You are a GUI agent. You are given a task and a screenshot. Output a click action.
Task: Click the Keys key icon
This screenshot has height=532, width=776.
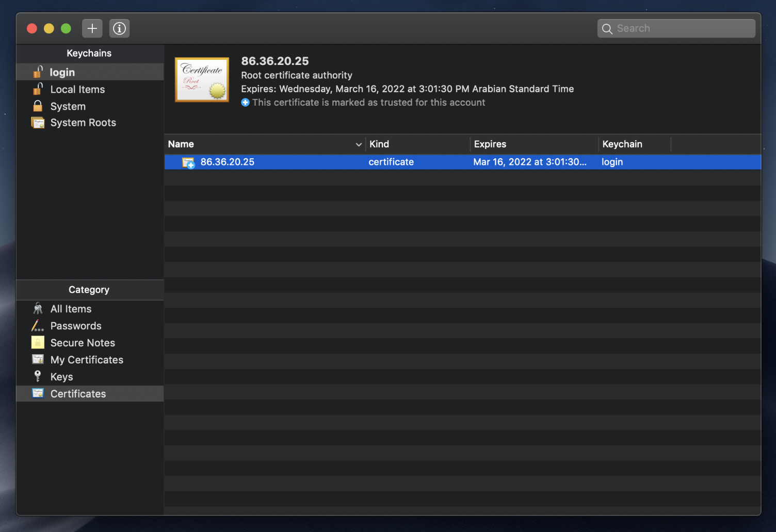pyautogui.click(x=38, y=376)
